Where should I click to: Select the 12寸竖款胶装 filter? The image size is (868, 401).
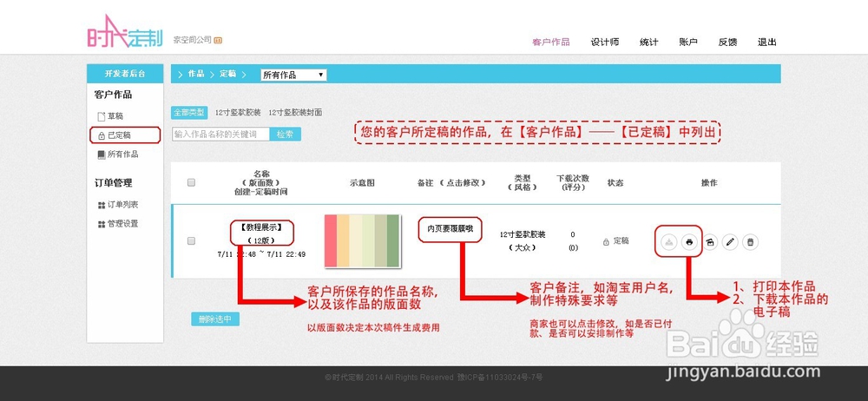238,113
